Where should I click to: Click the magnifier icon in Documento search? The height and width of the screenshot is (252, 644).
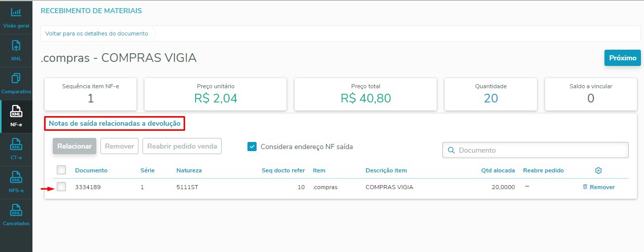point(451,150)
